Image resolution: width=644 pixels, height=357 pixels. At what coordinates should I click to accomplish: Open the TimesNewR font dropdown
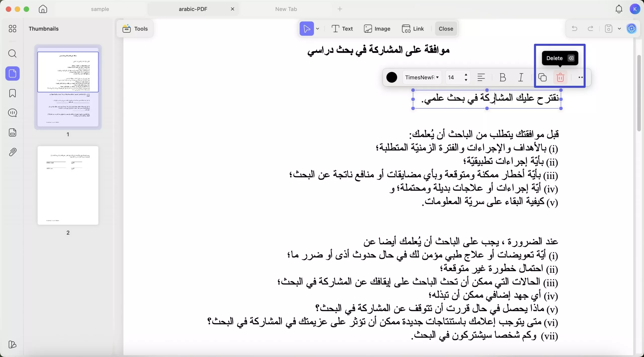pyautogui.click(x=422, y=77)
